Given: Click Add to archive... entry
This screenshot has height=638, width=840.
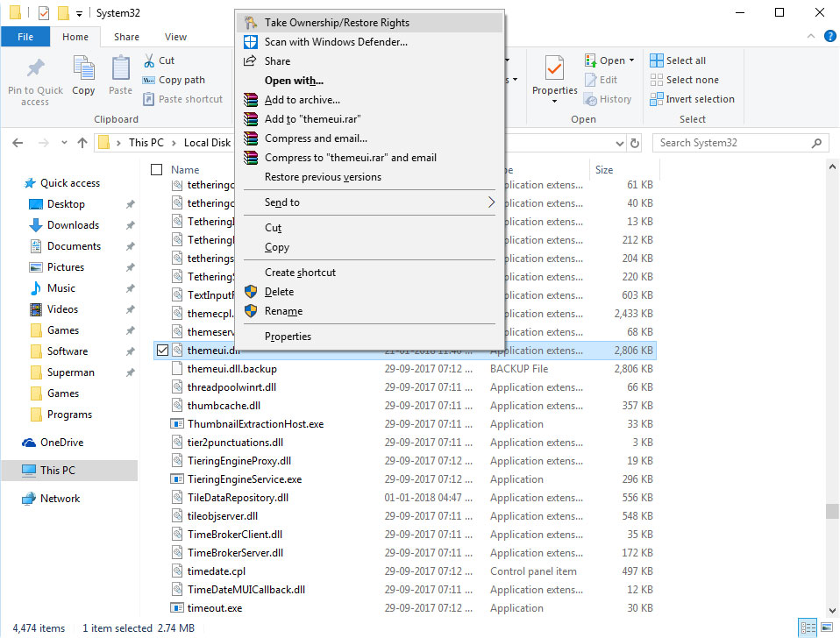Looking at the screenshot, I should pyautogui.click(x=369, y=100).
